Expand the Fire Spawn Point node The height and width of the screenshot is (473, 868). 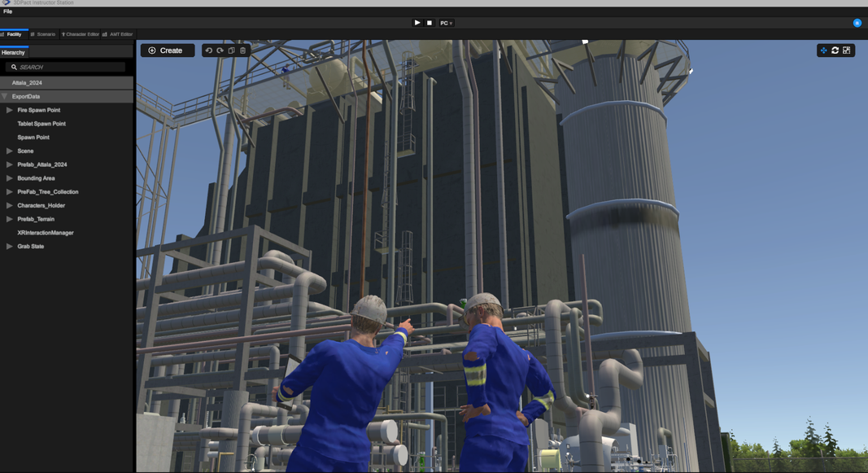coord(10,110)
